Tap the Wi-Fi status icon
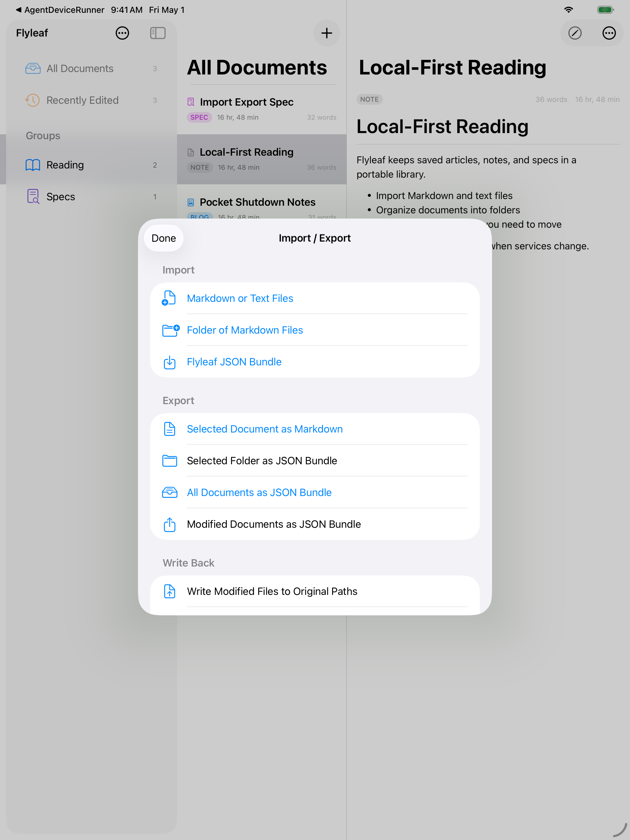Screen dimensions: 630x840 pyautogui.click(x=568, y=10)
